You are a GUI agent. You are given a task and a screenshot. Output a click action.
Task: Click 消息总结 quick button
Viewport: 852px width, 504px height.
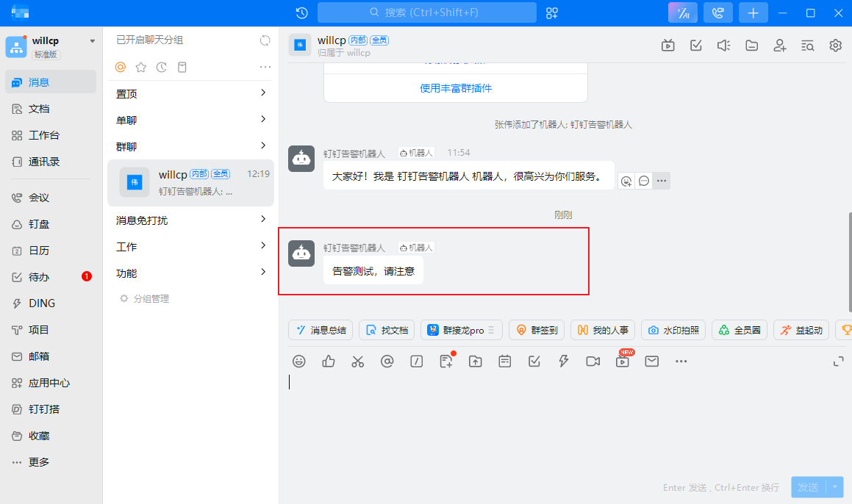tap(321, 330)
